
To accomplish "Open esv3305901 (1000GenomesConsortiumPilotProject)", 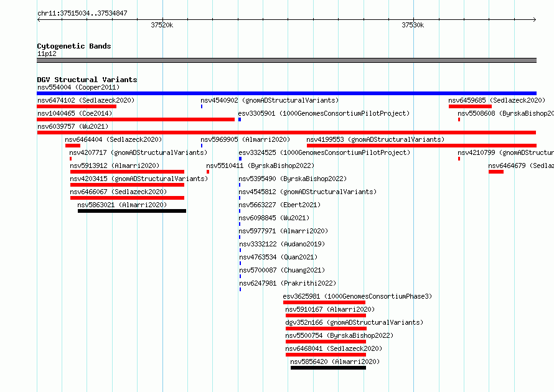I will (x=324, y=113).
